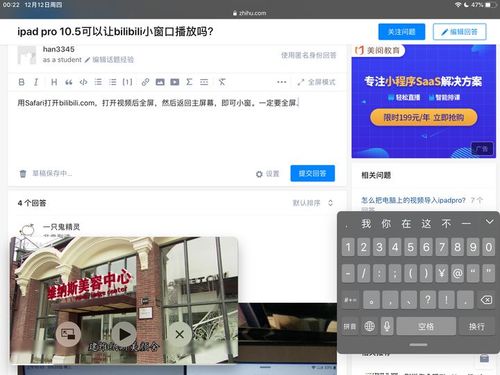Insert an image using the picture icon
The image size is (500, 375).
click(x=160, y=82)
